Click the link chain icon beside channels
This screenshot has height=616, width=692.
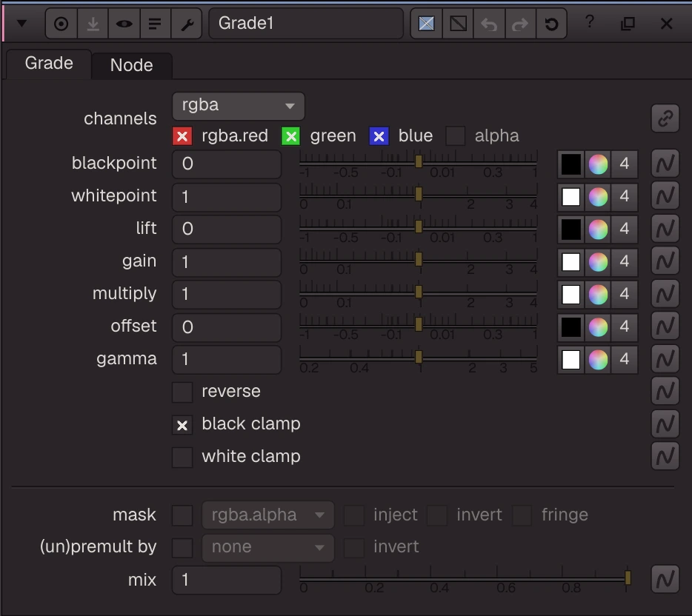pos(665,118)
